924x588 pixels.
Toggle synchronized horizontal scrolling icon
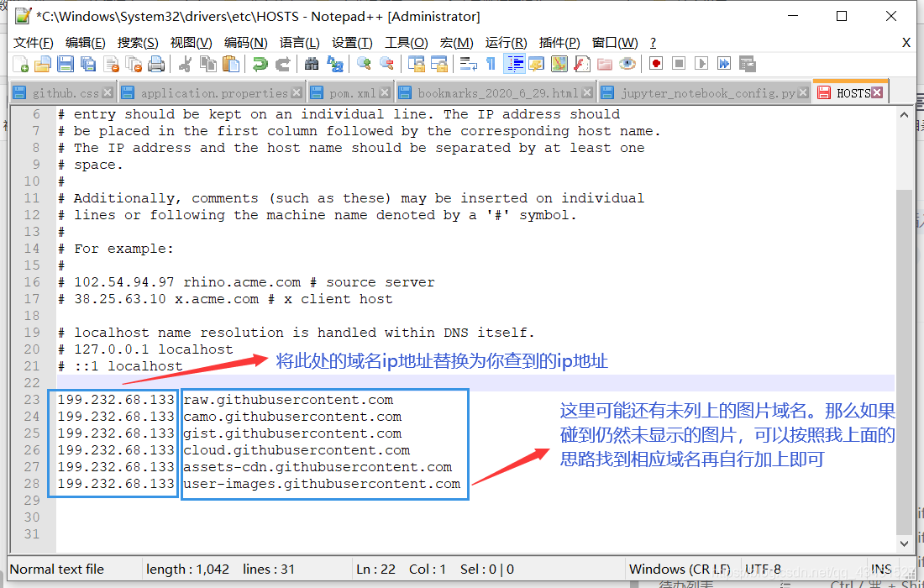pos(439,64)
